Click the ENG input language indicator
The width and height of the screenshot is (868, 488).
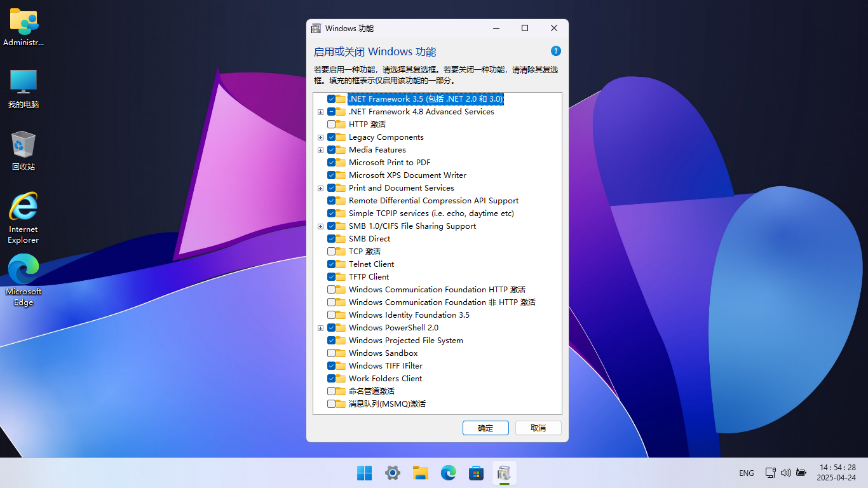coord(747,473)
